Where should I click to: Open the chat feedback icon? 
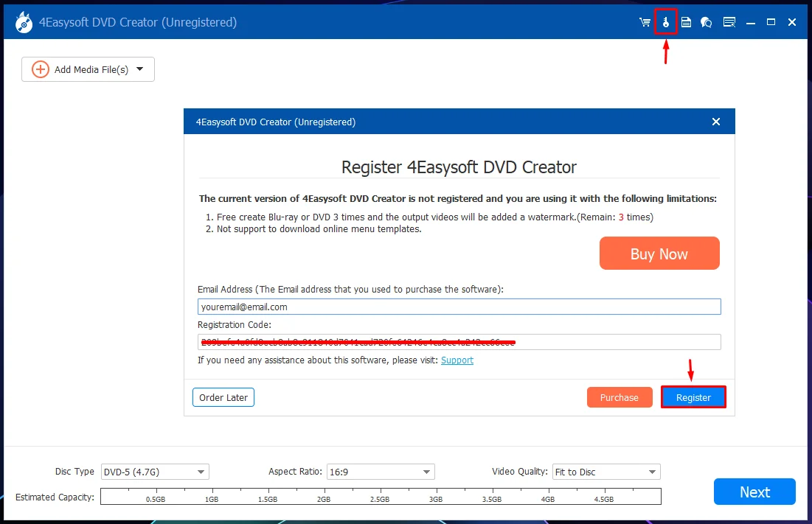[x=707, y=22]
